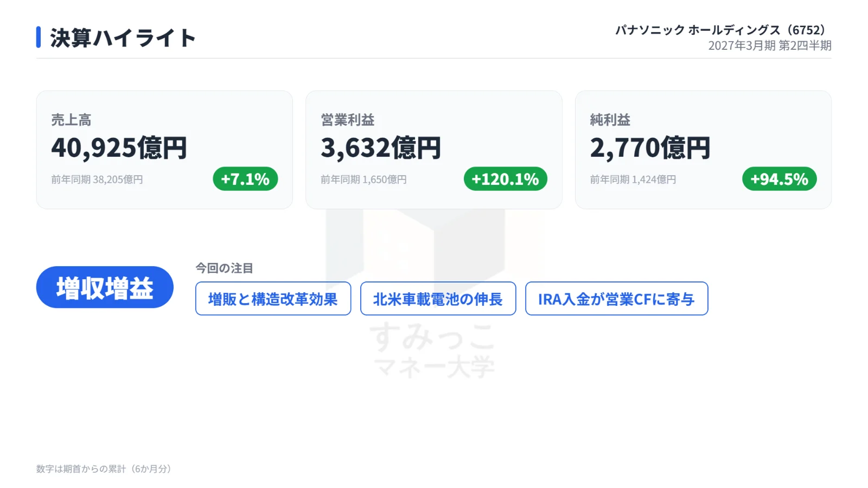
Task: Click the +7.1% green badge
Action: [x=245, y=179]
